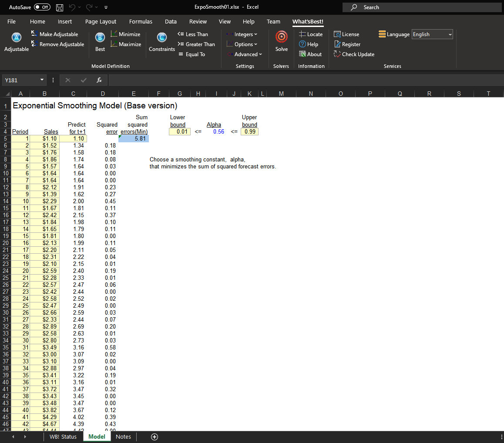This screenshot has height=443, width=504.
Task: Open the File menu
Action: point(12,21)
